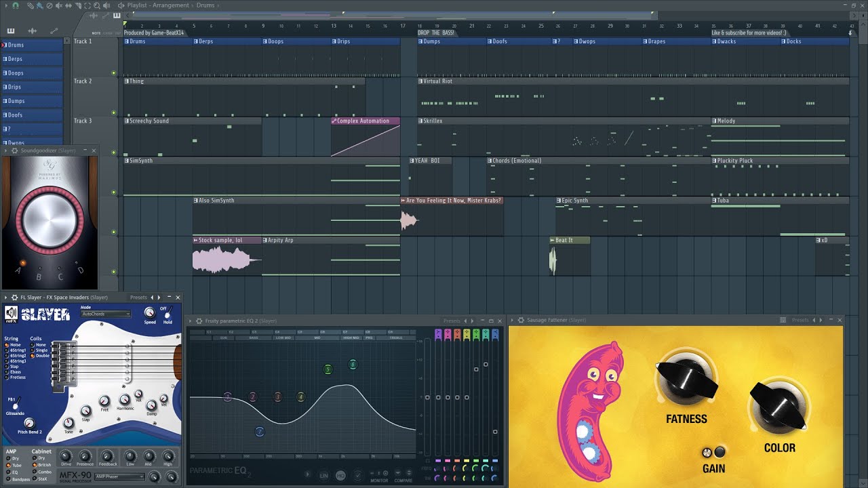
Task: Select the Playback speaker tool
Action: click(x=106, y=5)
